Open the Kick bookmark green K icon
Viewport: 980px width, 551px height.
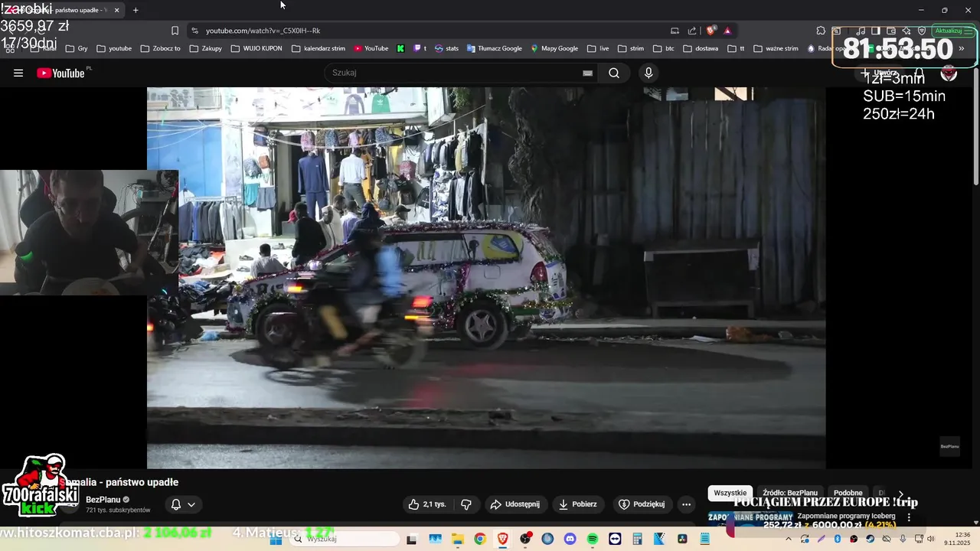[x=400, y=48]
